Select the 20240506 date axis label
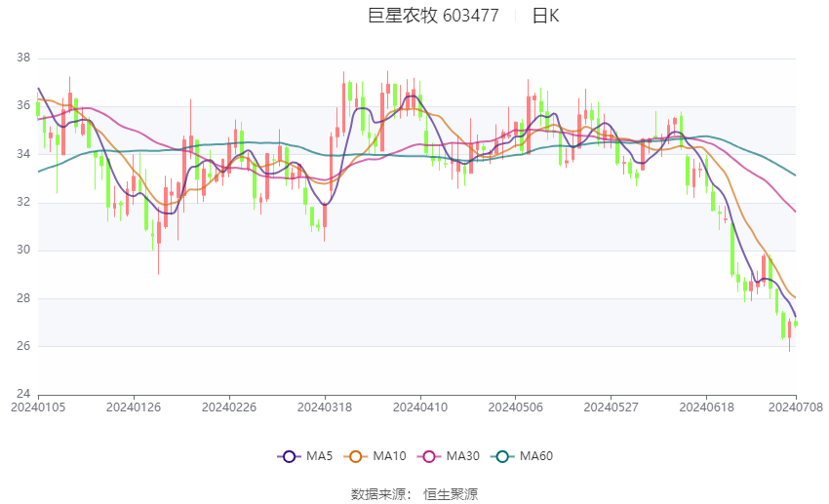Viewport: 829px width, 504px height. (516, 407)
